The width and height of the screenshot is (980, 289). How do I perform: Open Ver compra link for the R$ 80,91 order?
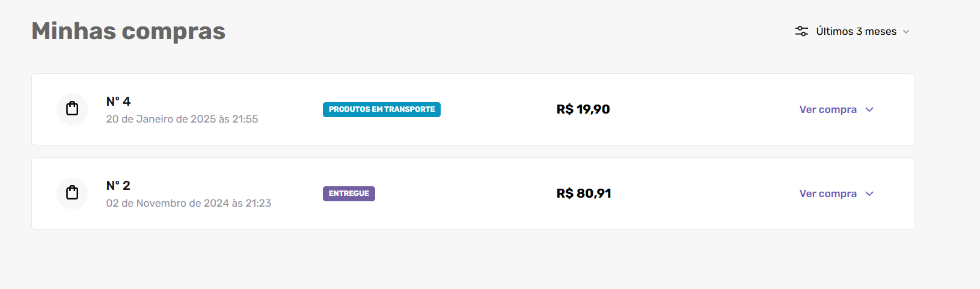[x=828, y=193]
